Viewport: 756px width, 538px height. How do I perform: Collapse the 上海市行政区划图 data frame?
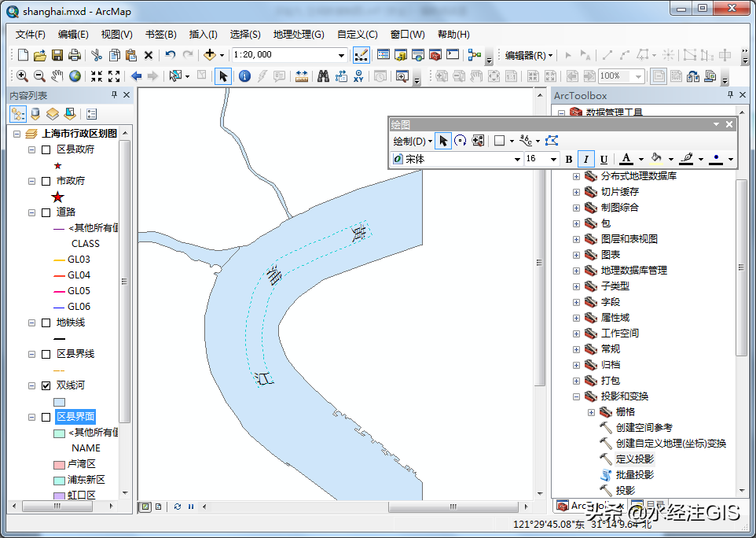(17, 134)
